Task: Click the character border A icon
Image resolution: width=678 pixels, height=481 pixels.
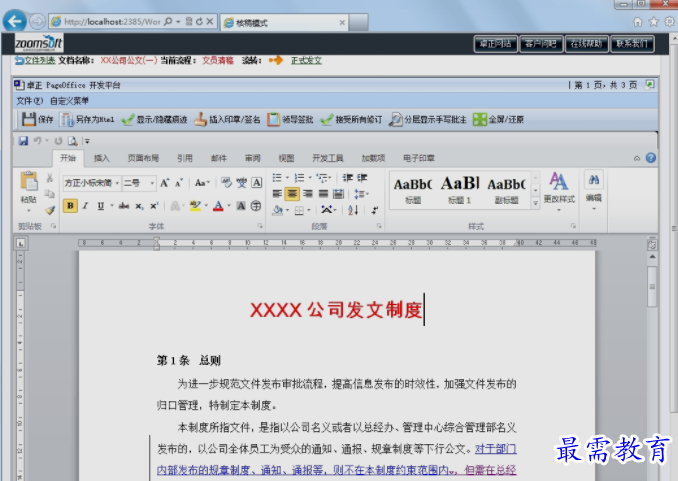Action: (x=257, y=183)
